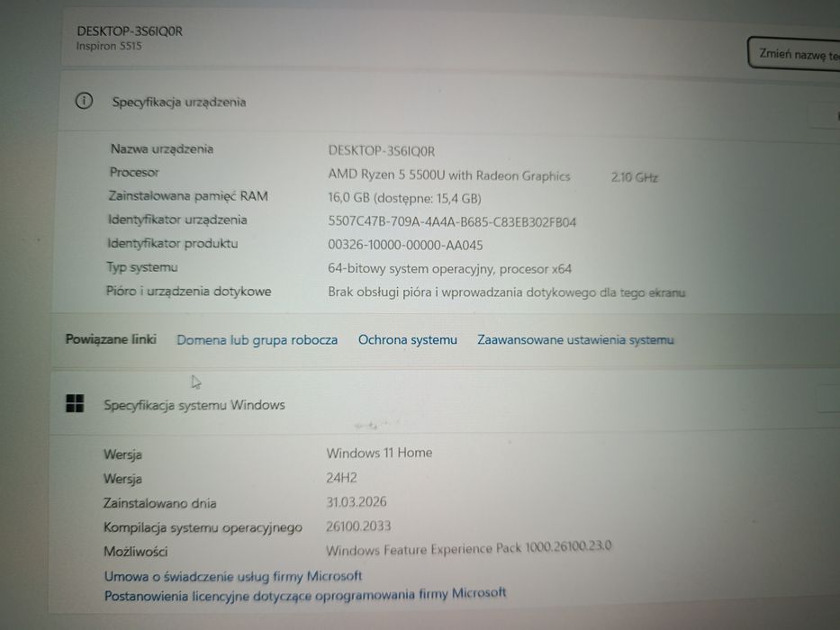Viewport: 840px width, 630px height.
Task: Select the 64-bitowy system operacyjny value
Action: pyautogui.click(x=449, y=269)
